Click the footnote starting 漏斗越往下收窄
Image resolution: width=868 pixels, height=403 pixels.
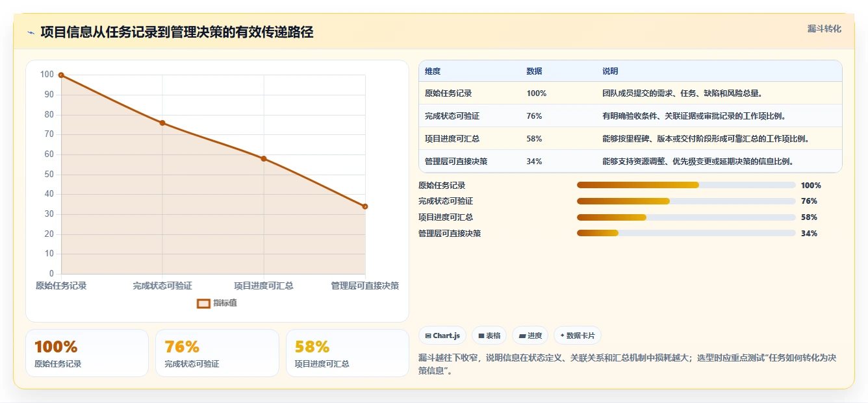[x=628, y=364]
